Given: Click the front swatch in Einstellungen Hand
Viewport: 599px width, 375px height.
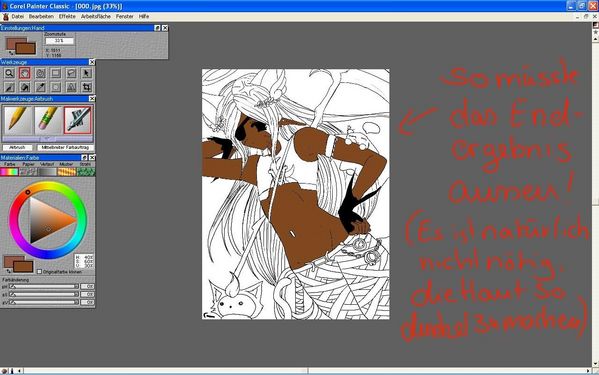Looking at the screenshot, I should pyautogui.click(x=26, y=48).
